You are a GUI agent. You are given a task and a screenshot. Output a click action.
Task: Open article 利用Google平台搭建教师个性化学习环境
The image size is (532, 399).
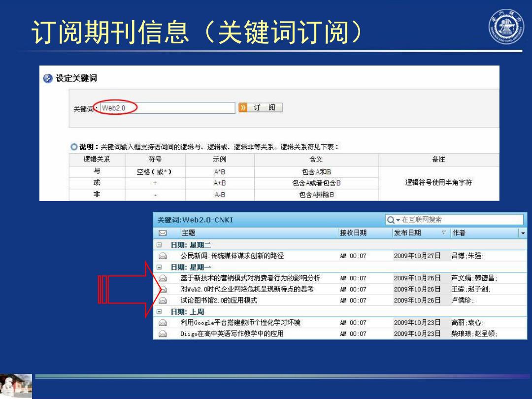click(x=240, y=323)
